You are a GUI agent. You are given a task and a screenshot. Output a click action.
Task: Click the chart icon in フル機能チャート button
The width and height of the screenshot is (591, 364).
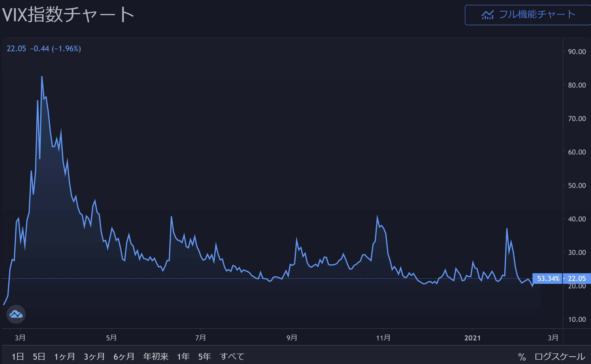pos(487,15)
